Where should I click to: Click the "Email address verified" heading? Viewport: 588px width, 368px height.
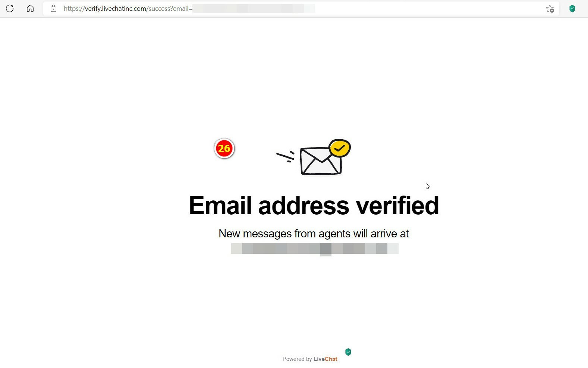pyautogui.click(x=314, y=205)
